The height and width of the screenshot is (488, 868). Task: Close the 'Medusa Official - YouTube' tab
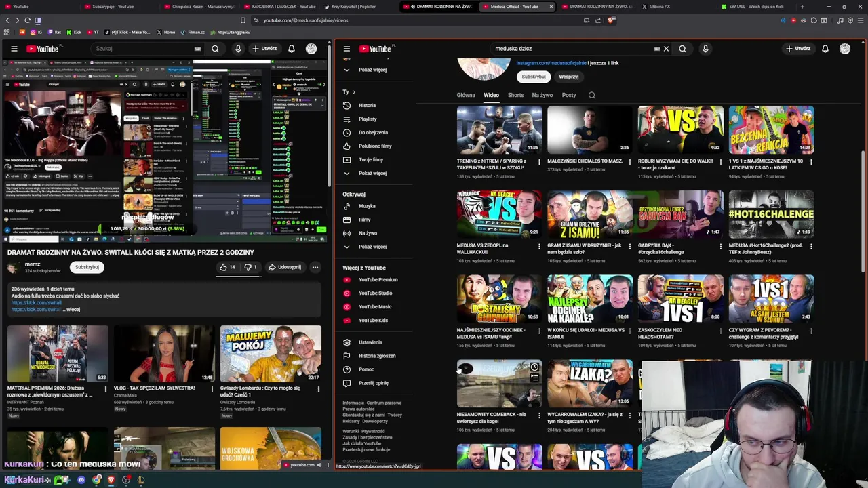point(551,7)
